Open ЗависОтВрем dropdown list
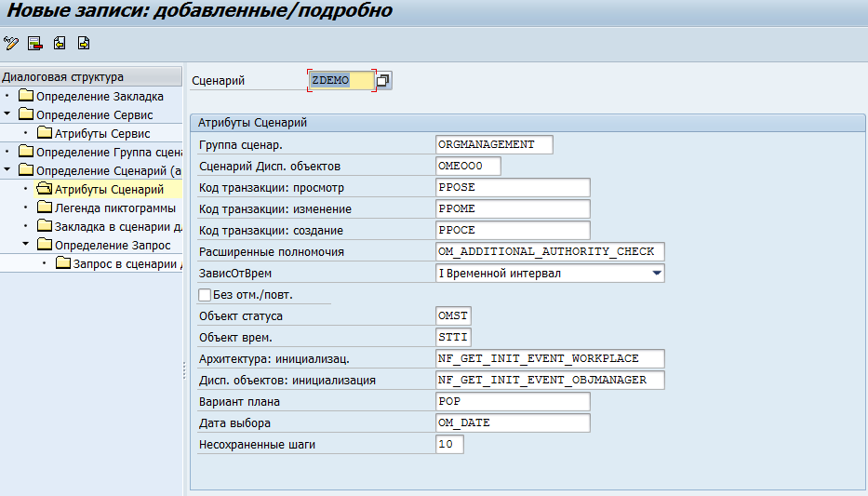This screenshot has height=496, width=868. (x=657, y=273)
